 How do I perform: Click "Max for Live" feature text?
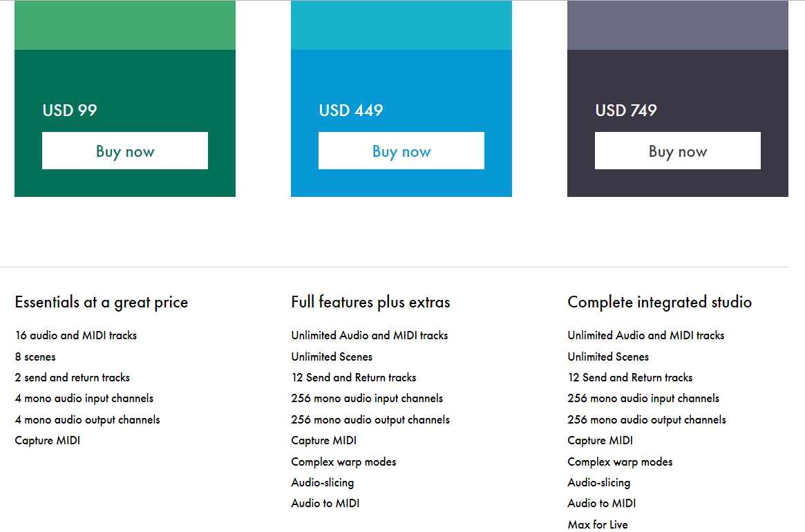[x=598, y=524]
